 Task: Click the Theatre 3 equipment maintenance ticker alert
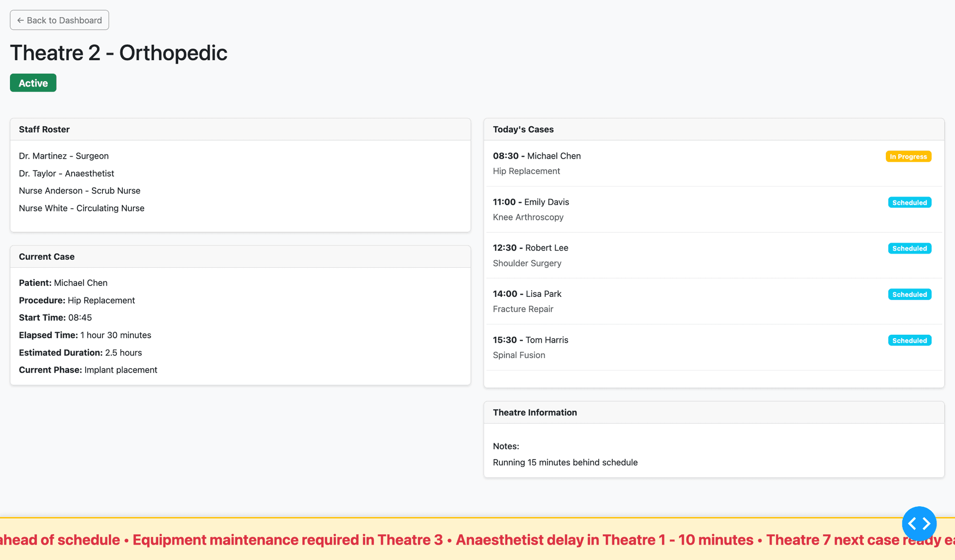coord(287,540)
